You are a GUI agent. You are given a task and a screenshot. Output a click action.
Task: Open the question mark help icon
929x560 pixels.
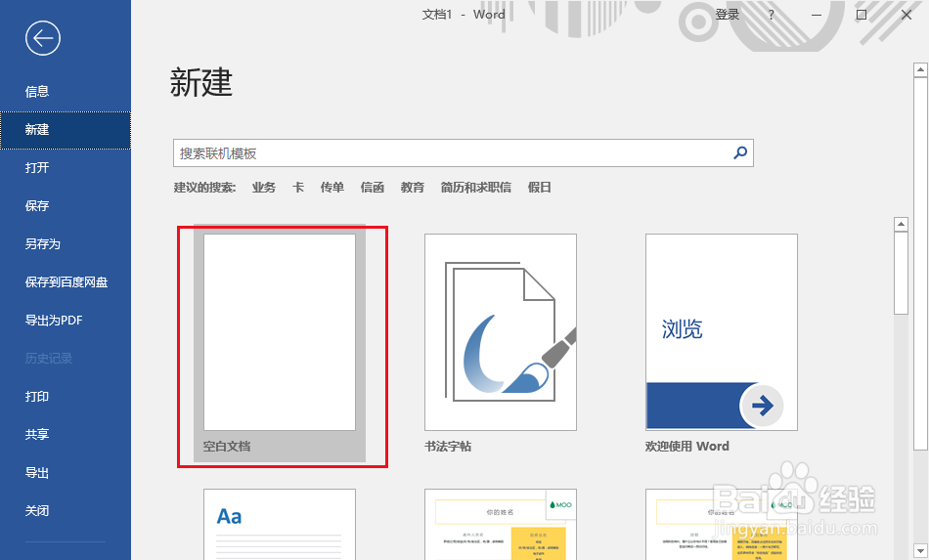[771, 15]
